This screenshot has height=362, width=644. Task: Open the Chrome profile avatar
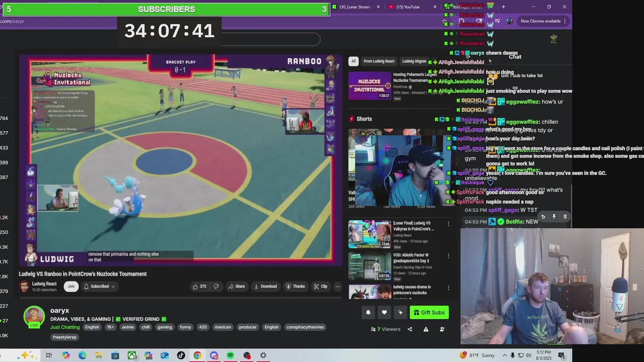pos(509,21)
